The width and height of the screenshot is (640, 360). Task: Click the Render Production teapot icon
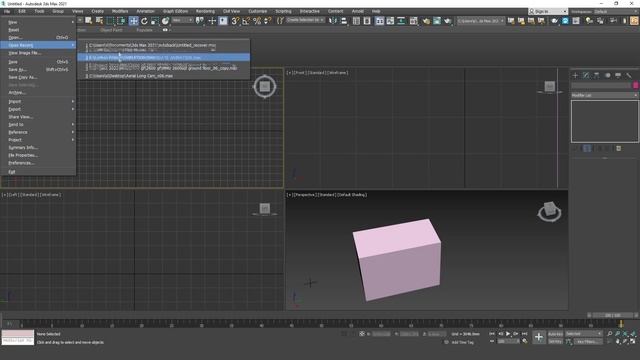(448, 21)
